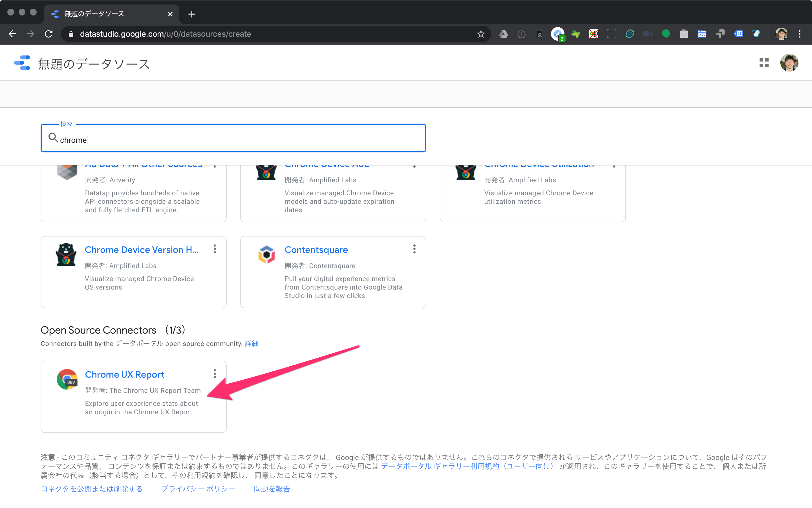Screen dimensions: 812x508
Task: Open options menu for Chrome Device Version
Action: point(215,249)
